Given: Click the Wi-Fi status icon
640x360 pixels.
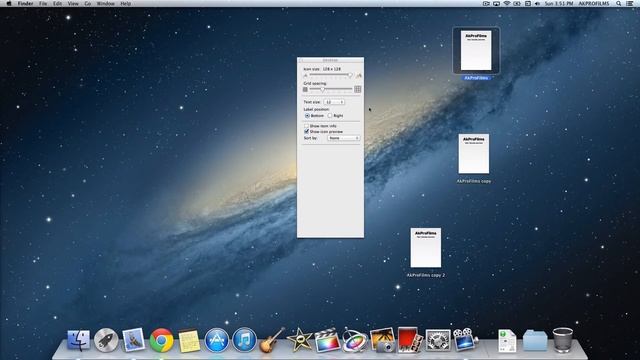Looking at the screenshot, I should (507, 3).
